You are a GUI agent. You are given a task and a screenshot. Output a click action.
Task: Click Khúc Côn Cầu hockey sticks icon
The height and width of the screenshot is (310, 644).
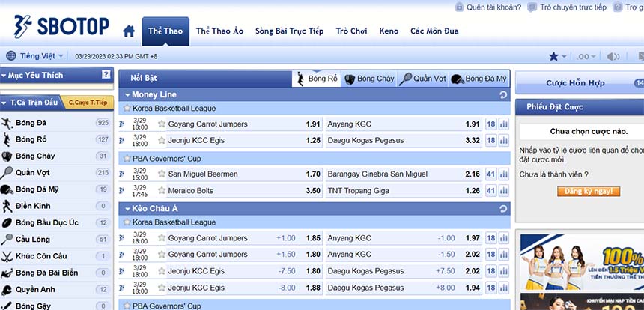click(7, 256)
